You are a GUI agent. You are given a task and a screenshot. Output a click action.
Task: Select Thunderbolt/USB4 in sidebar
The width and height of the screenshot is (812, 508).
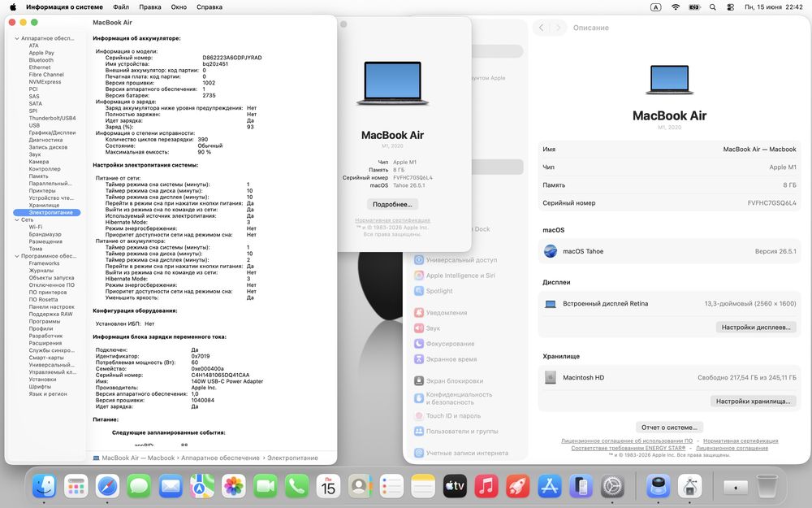(52, 118)
